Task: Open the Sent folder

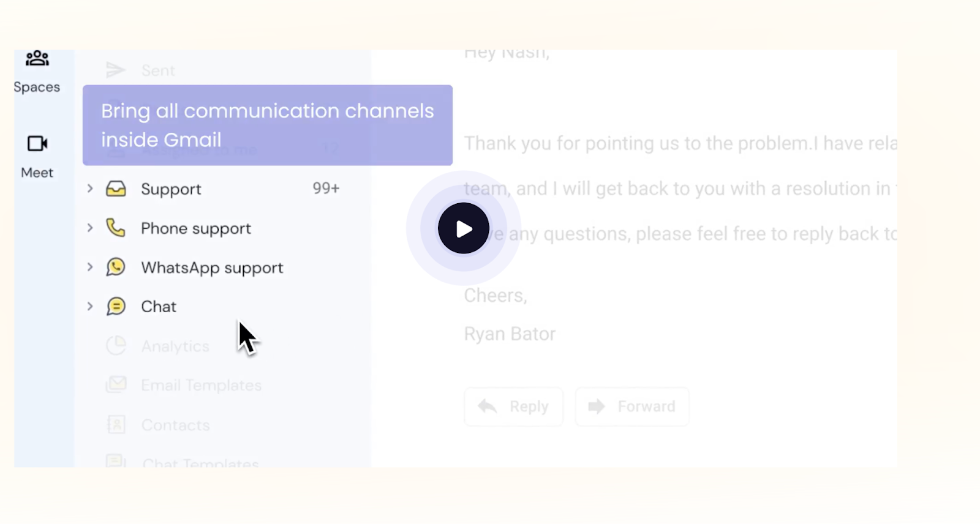Action: pos(158,70)
